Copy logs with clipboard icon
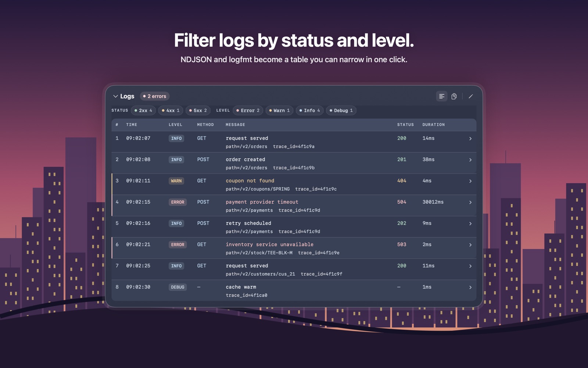The image size is (588, 368). (454, 96)
